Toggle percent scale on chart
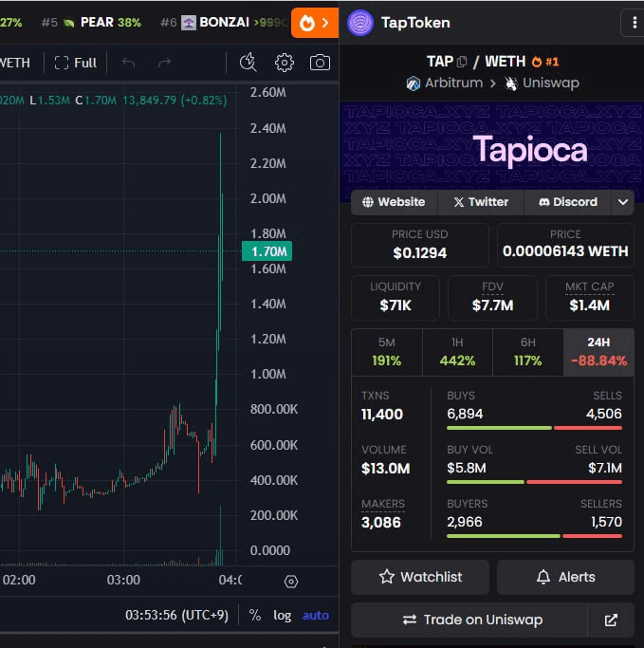Viewport: 644px width, 648px height. (x=255, y=616)
